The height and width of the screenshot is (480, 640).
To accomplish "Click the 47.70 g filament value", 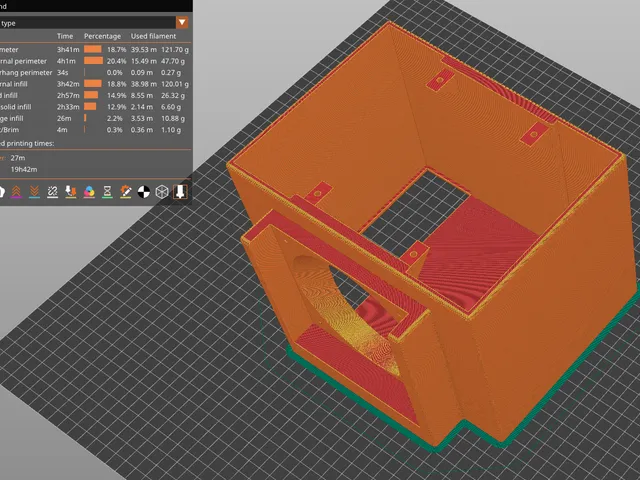I will tap(173, 61).
